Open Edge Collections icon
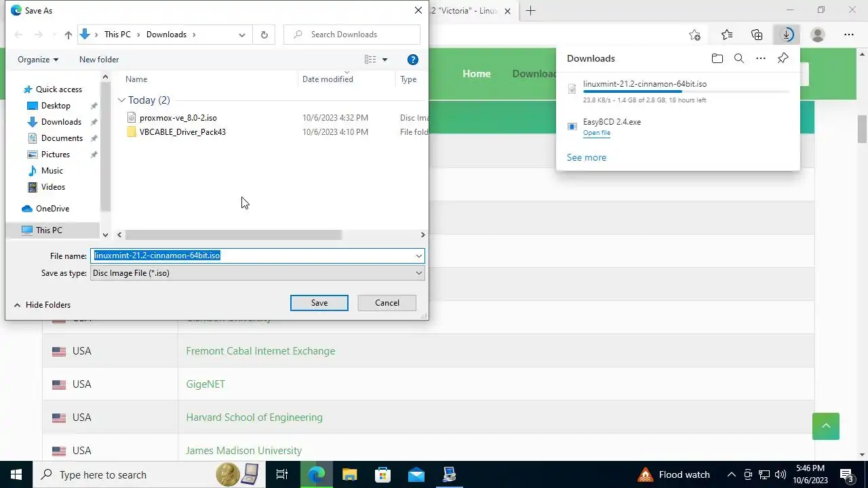Screen dimensions: 868x488 [757, 35]
